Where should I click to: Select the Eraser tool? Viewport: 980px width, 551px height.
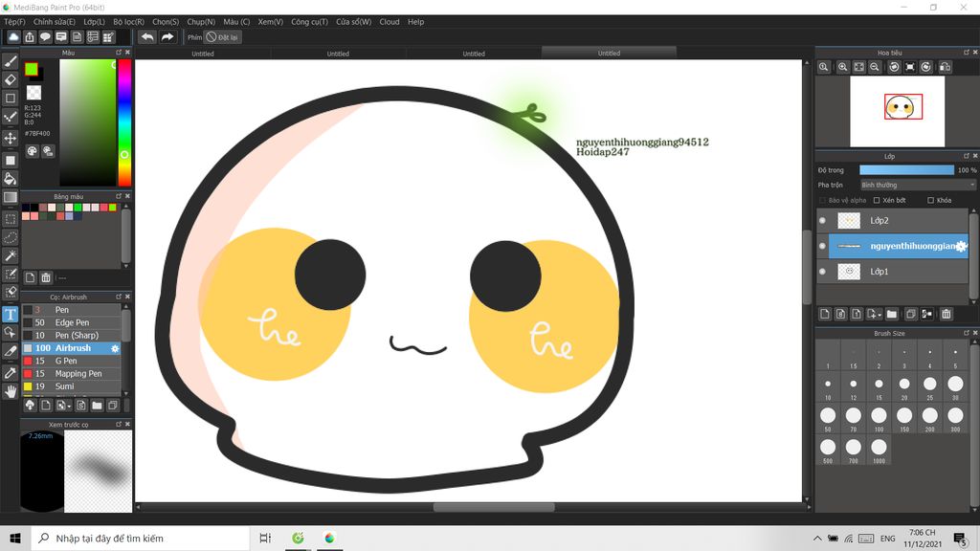click(x=10, y=80)
